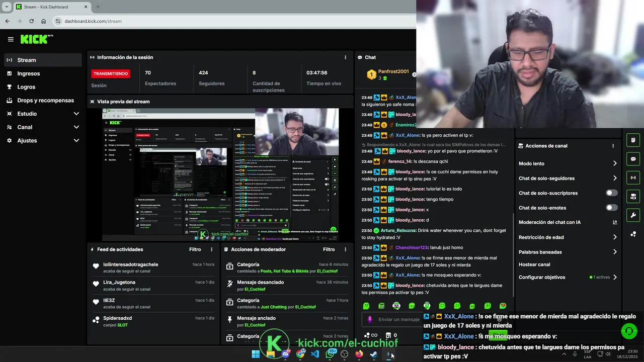
Task: Open Información de la sesión options menu
Action: click(345, 57)
